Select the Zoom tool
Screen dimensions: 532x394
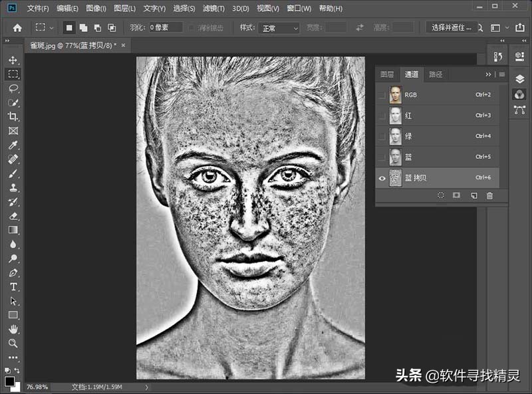(11, 344)
